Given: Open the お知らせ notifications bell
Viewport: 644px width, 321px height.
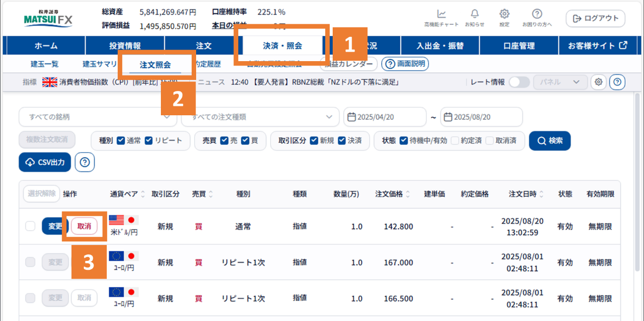Looking at the screenshot, I should (474, 17).
